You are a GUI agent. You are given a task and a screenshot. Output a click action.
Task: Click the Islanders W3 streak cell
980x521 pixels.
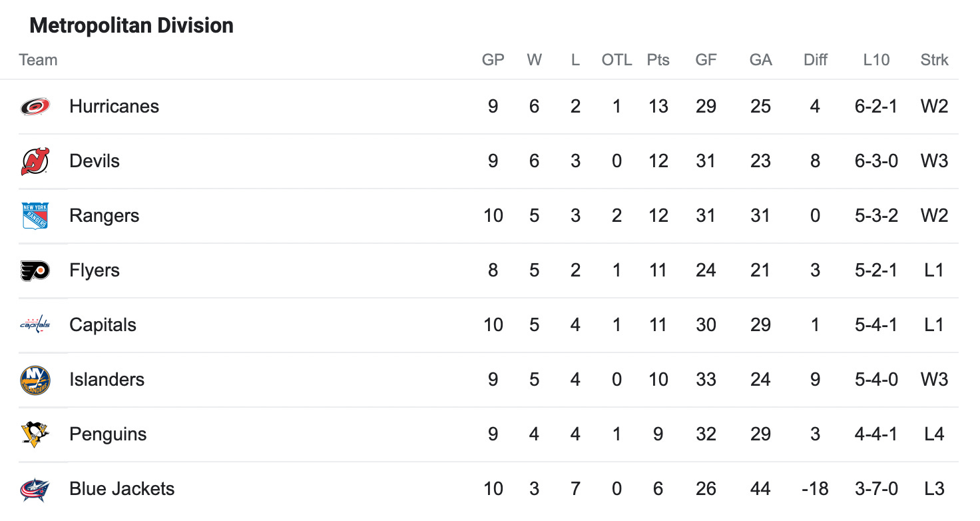(934, 380)
